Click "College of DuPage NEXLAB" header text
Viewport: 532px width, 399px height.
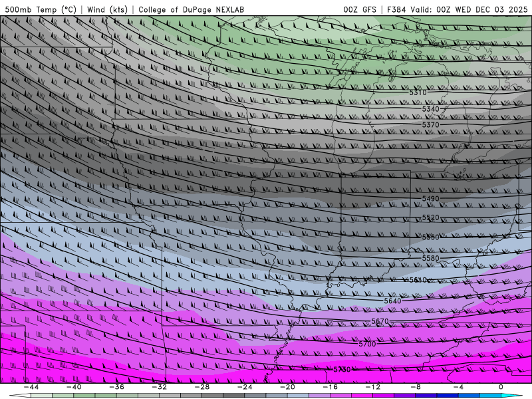(x=191, y=9)
